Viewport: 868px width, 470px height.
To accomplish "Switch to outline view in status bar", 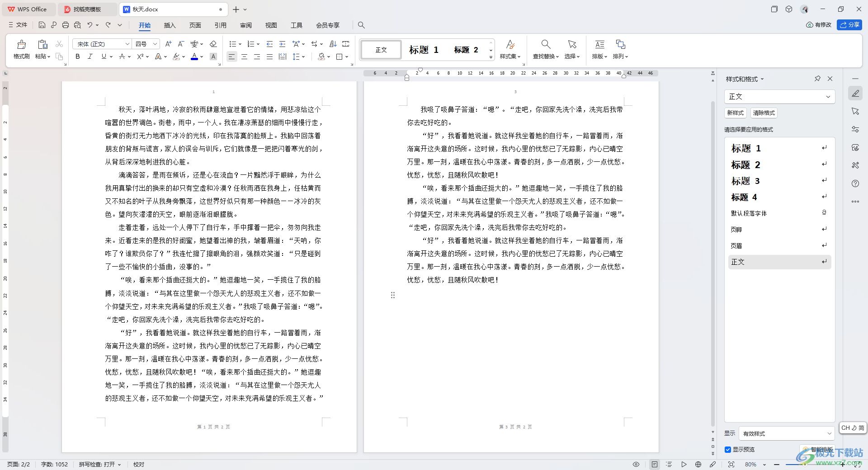I will coord(669,464).
